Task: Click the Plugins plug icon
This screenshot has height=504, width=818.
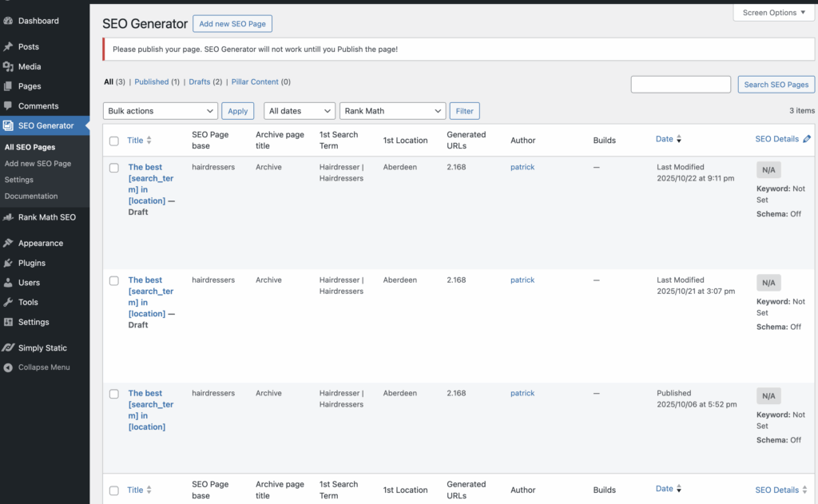Action: pos(8,263)
